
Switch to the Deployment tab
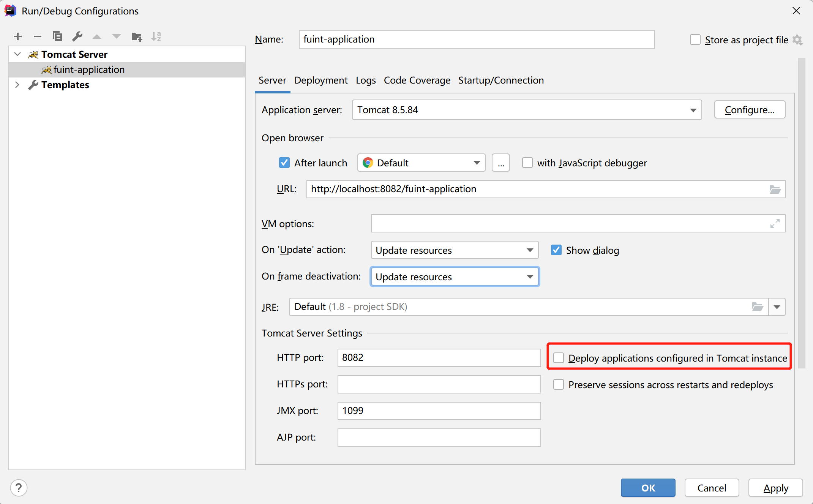tap(321, 81)
